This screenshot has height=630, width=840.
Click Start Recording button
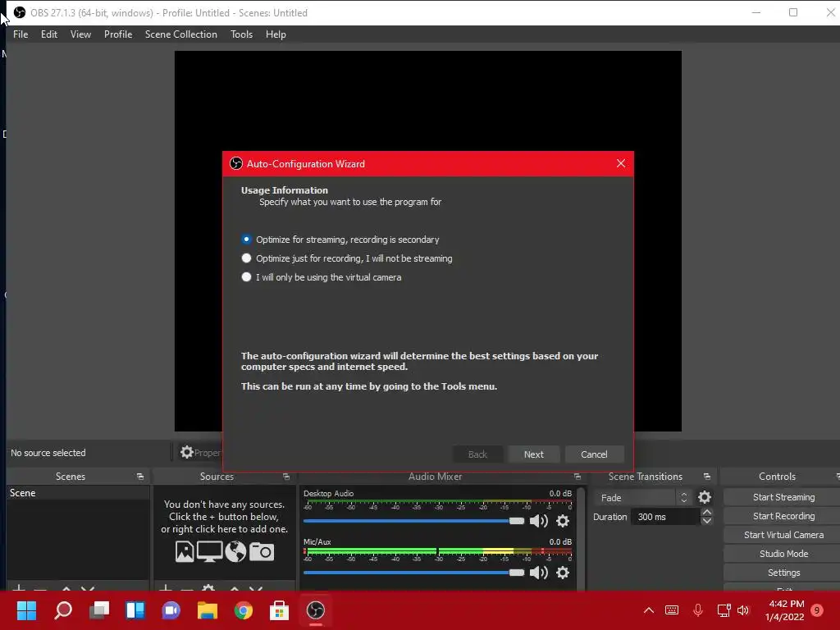783,516
